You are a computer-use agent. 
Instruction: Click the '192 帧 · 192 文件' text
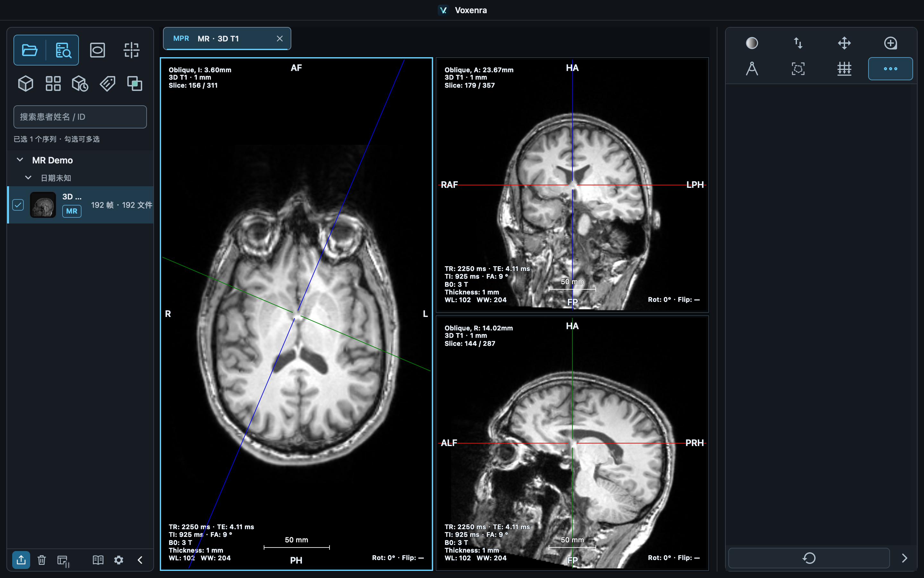(x=121, y=205)
